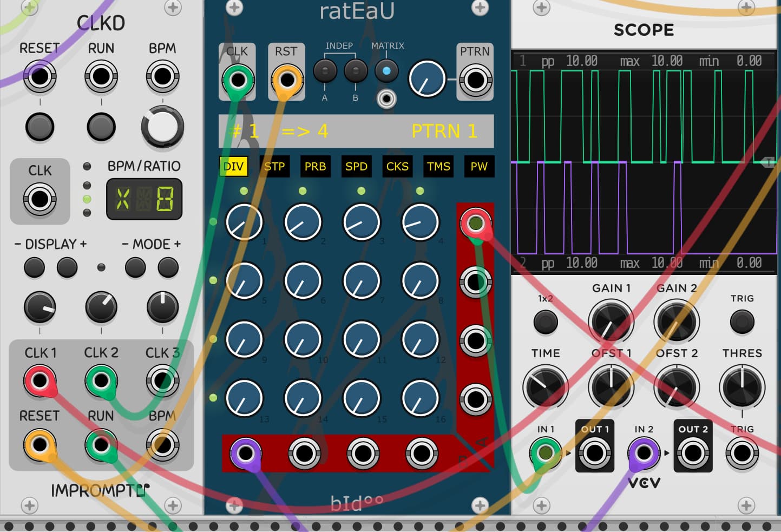Push the CLKD run button below RUN jack

[101, 127]
